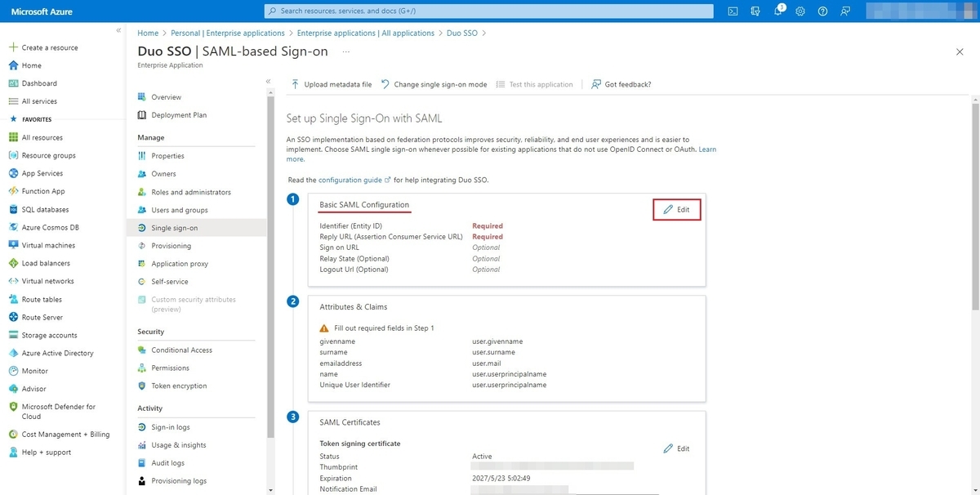Go to Home in portal menu

pyautogui.click(x=31, y=65)
